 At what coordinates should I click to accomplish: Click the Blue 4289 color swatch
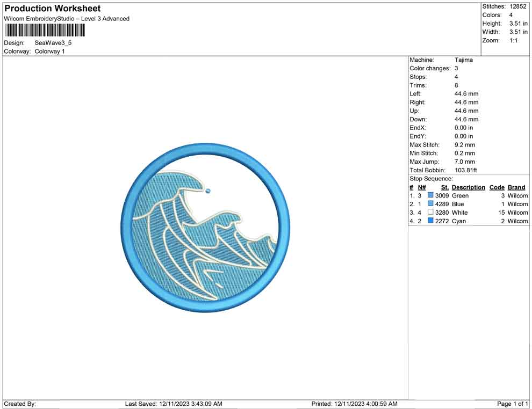click(x=430, y=204)
